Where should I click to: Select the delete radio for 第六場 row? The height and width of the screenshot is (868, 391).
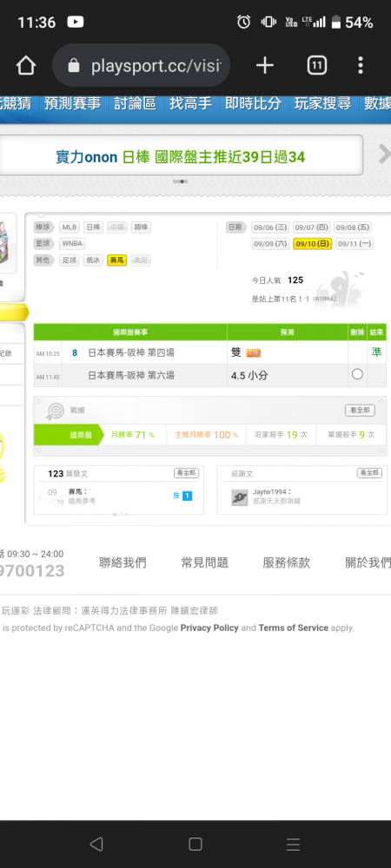pyautogui.click(x=357, y=375)
